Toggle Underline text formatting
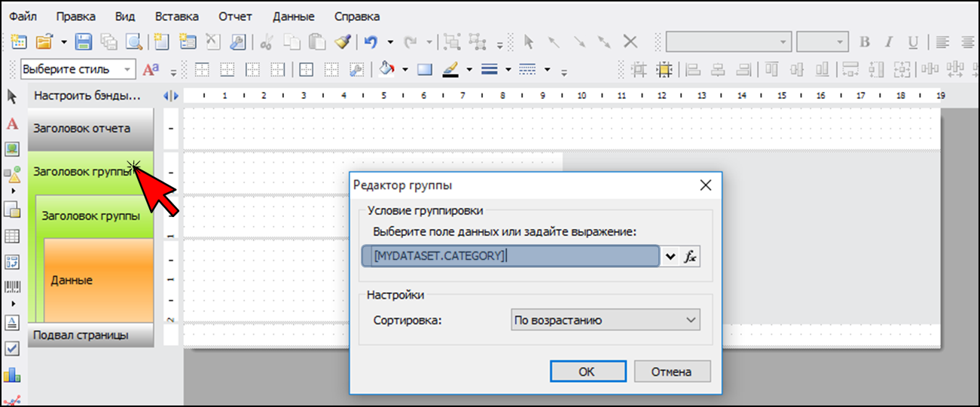Screen dimensions: 980x407 click(912, 42)
